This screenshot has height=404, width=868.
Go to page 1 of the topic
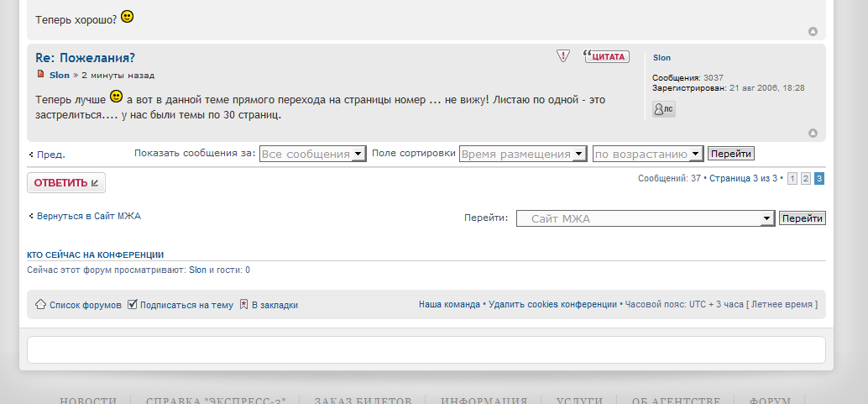[x=792, y=179]
